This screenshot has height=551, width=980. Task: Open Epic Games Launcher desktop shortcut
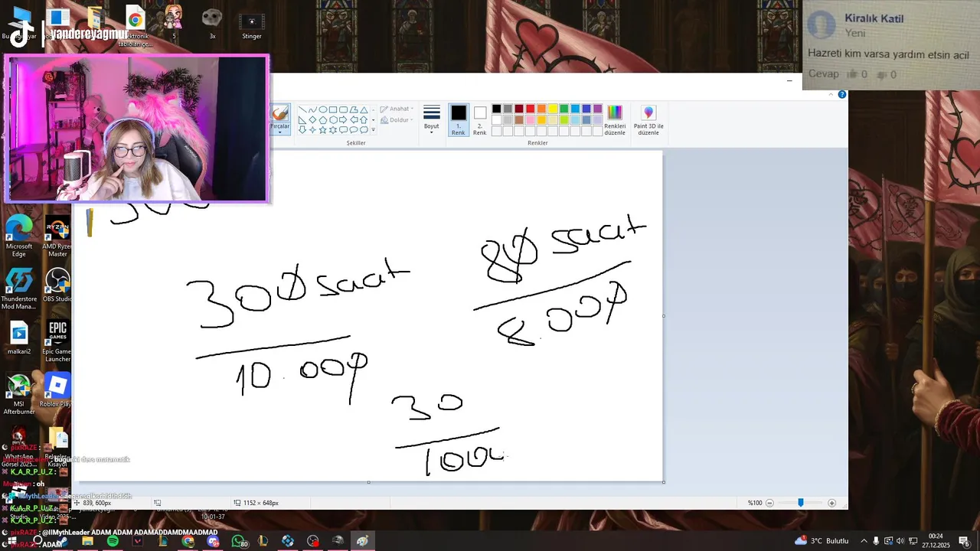coord(57,341)
